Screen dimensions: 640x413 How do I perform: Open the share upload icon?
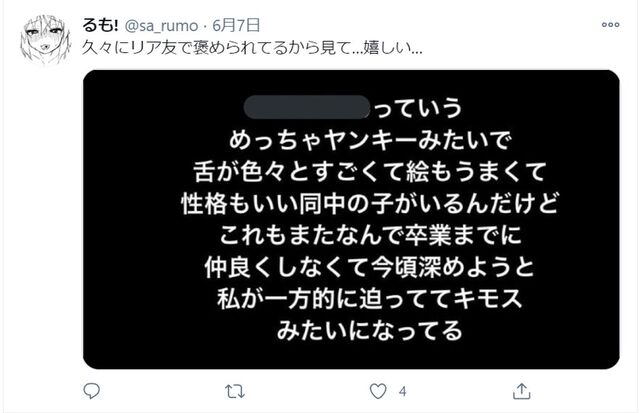pyautogui.click(x=521, y=391)
